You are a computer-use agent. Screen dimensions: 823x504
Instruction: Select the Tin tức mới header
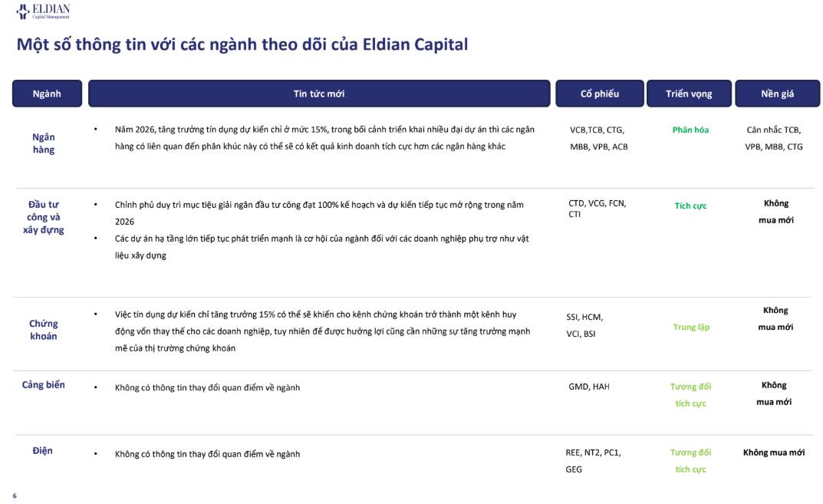[x=319, y=94]
